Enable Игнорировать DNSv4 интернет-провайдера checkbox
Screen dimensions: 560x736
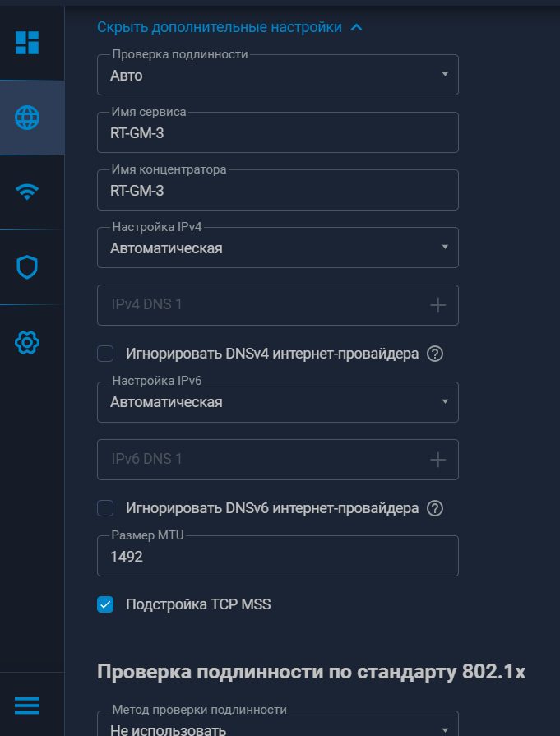(x=105, y=354)
